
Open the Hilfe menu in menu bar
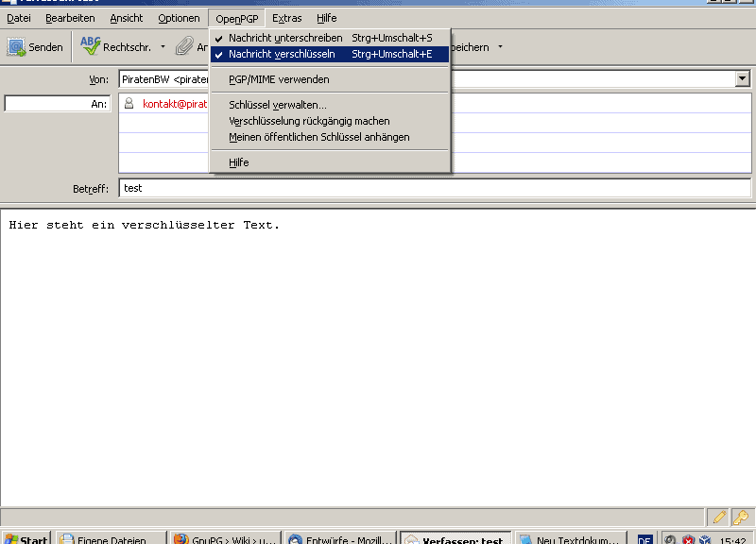tap(326, 18)
